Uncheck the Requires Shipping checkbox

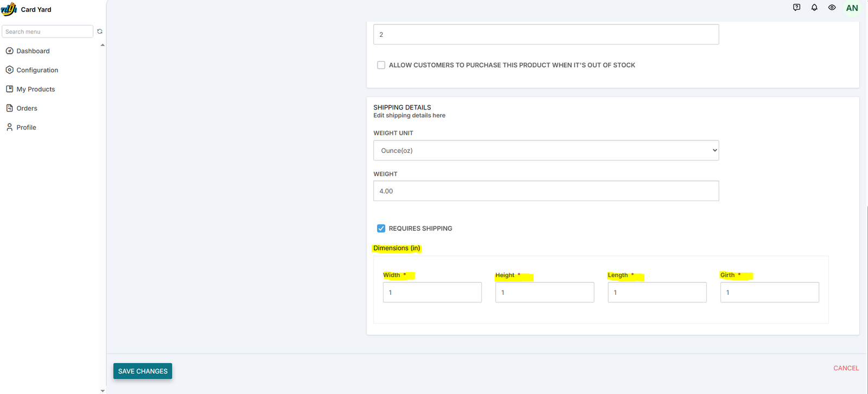[381, 229]
